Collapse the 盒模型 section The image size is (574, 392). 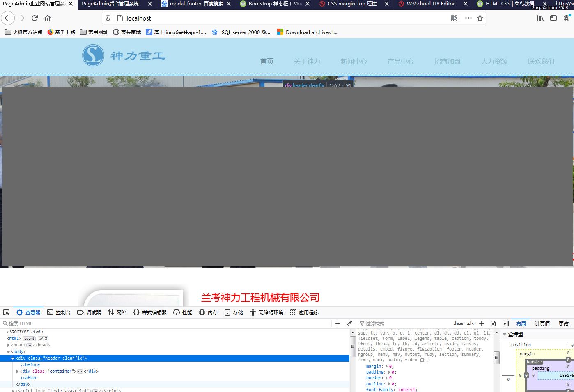click(x=505, y=335)
